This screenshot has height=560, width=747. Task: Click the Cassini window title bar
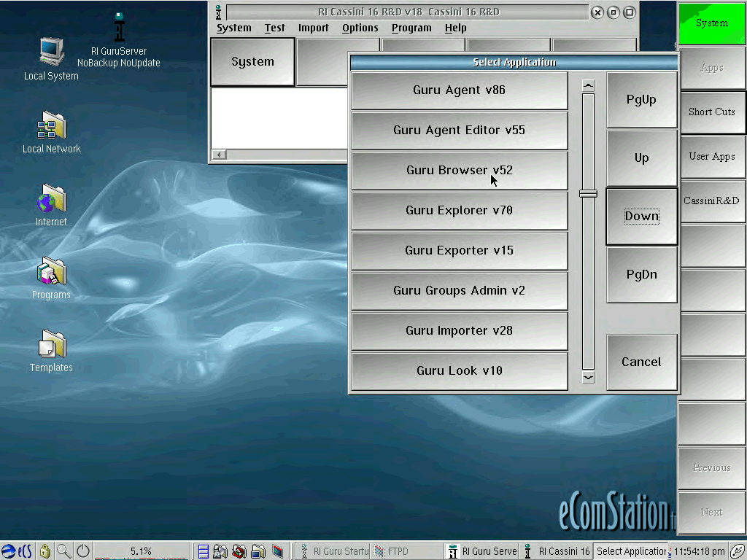(408, 12)
